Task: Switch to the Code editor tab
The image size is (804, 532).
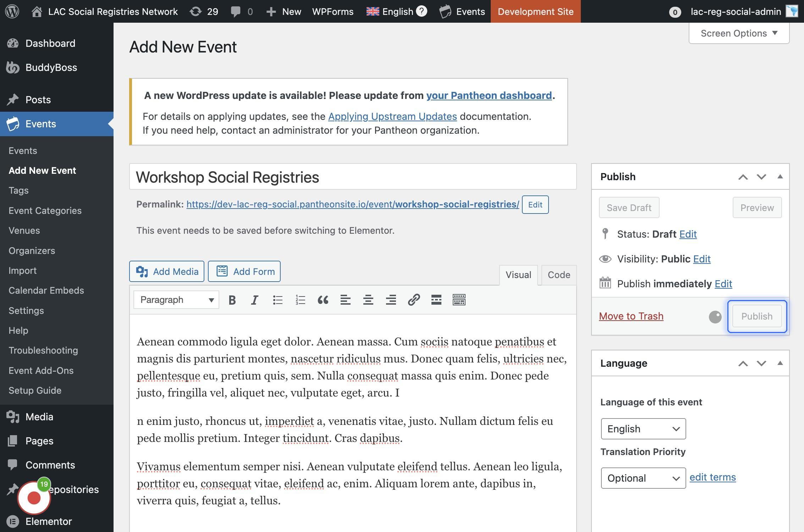Action: click(558, 275)
